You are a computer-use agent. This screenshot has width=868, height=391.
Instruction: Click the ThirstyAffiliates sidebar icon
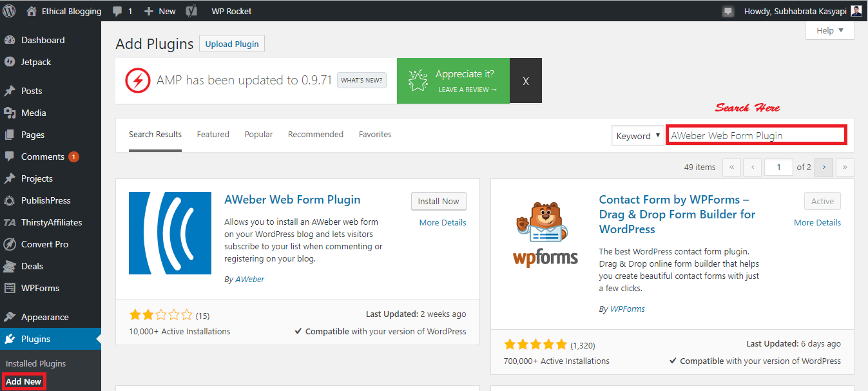click(12, 222)
